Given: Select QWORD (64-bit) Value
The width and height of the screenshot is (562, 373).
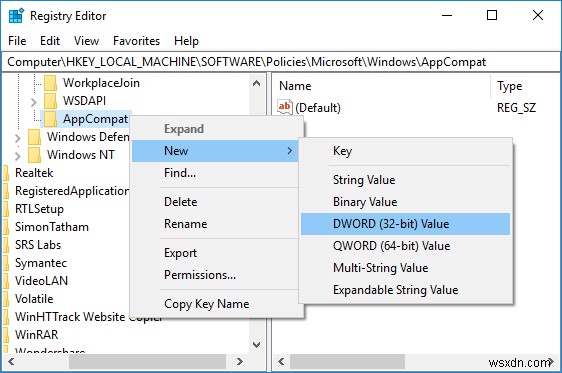Looking at the screenshot, I should (x=405, y=246).
